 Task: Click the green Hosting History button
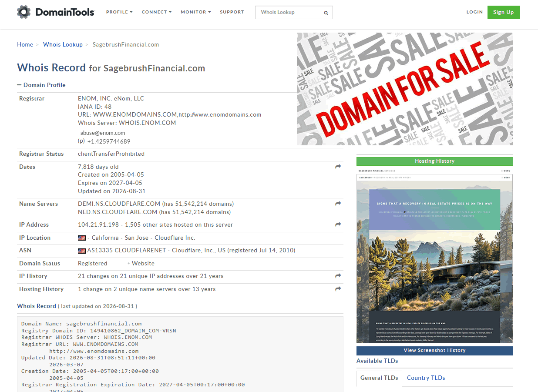coord(435,161)
